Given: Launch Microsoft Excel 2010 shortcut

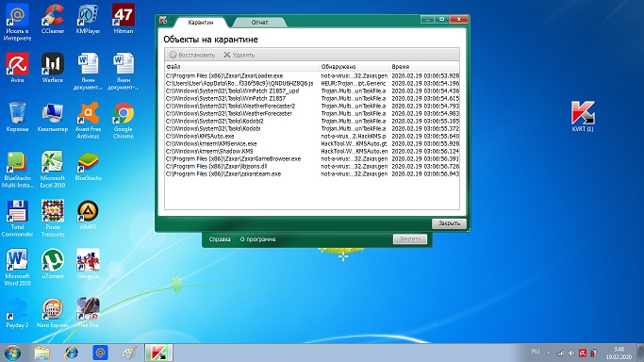Looking at the screenshot, I should (x=53, y=170).
